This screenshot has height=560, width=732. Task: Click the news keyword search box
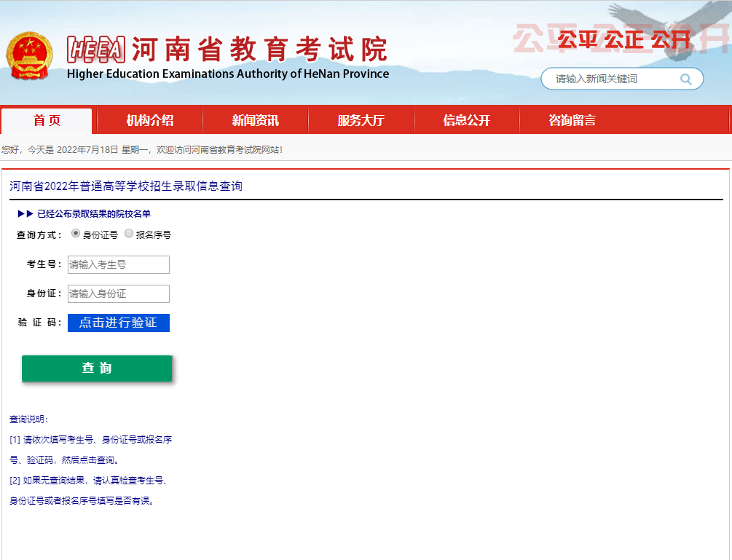612,79
